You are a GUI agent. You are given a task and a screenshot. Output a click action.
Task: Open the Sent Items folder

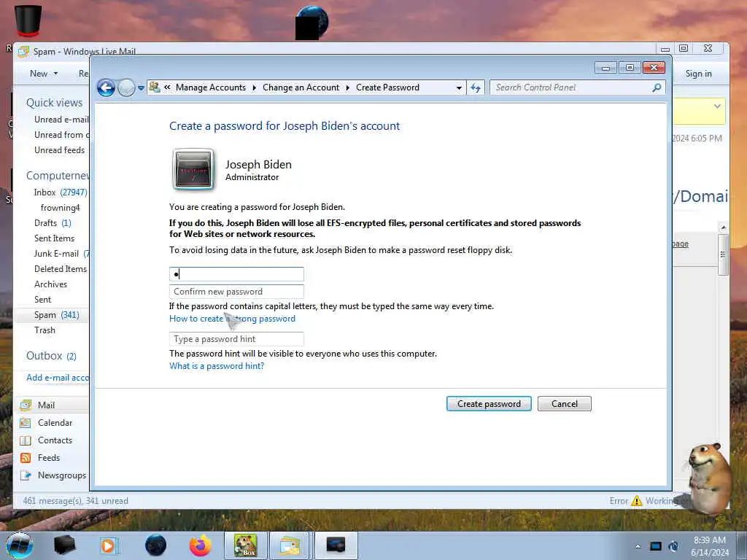click(x=54, y=238)
